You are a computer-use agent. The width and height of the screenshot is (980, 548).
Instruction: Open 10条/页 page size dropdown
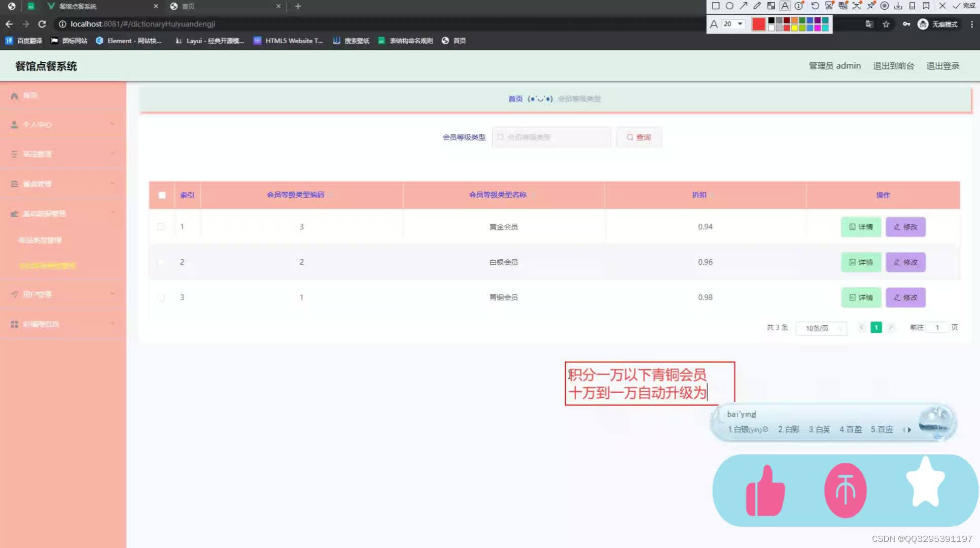[x=821, y=328]
